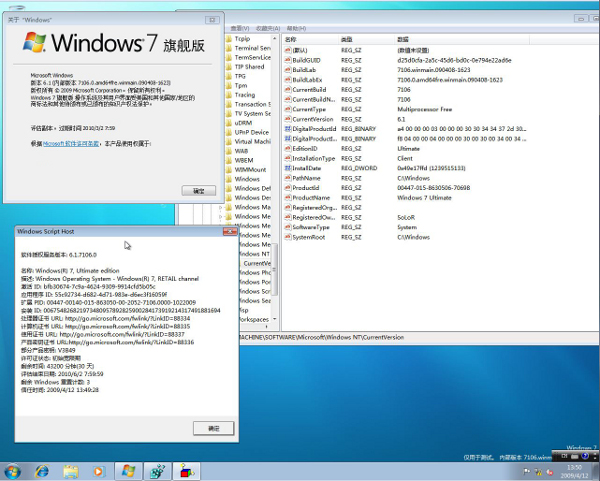Select the Tpm tree key
Screen dimensions: 600x481
coord(241,85)
